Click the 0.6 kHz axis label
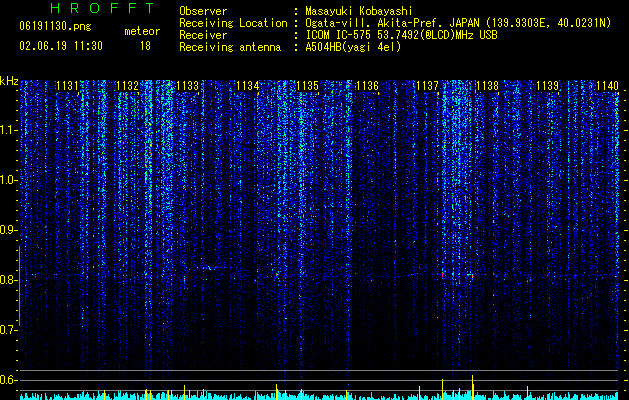The width and height of the screenshot is (629, 400). pos(8,380)
